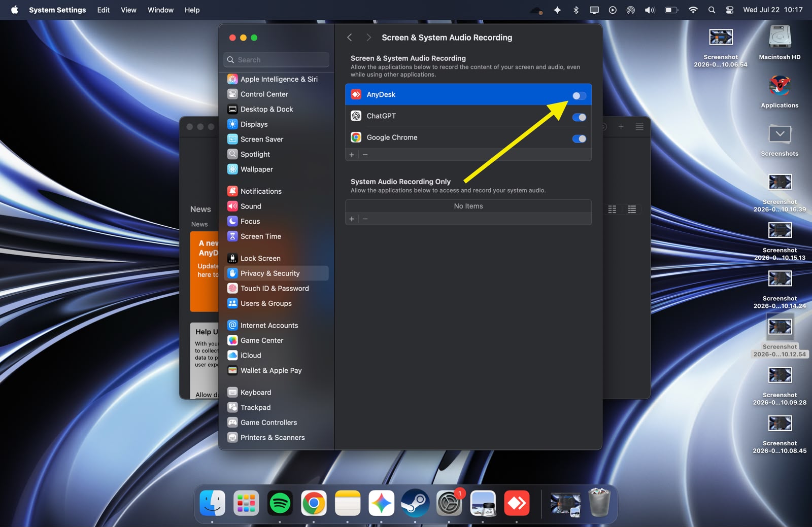Image resolution: width=812 pixels, height=527 pixels.
Task: Open the Window menu
Action: 160,10
